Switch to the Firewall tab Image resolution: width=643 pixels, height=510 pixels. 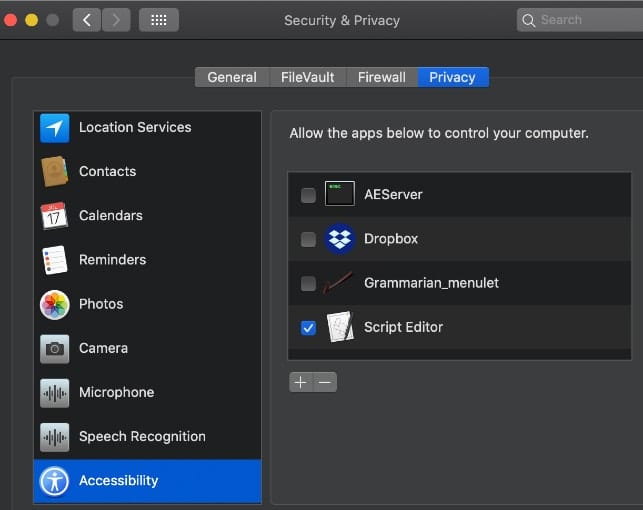382,77
